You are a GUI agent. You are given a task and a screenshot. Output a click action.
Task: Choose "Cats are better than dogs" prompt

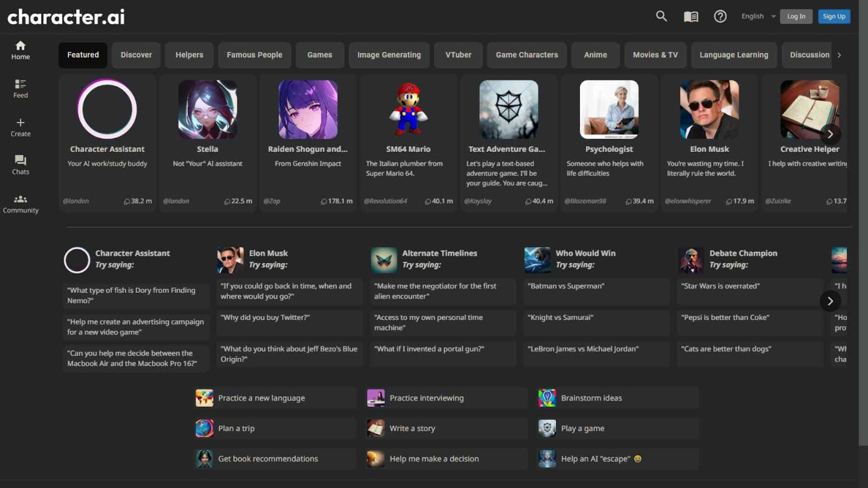(x=750, y=354)
